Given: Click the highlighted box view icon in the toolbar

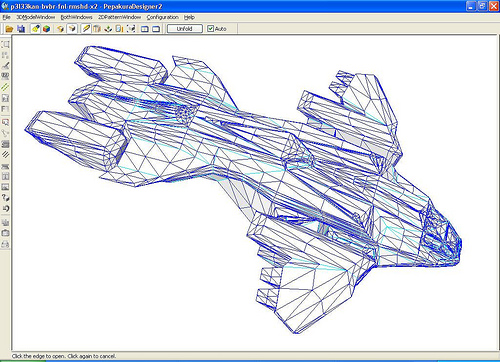Looking at the screenshot, I should pyautogui.click(x=72, y=29).
